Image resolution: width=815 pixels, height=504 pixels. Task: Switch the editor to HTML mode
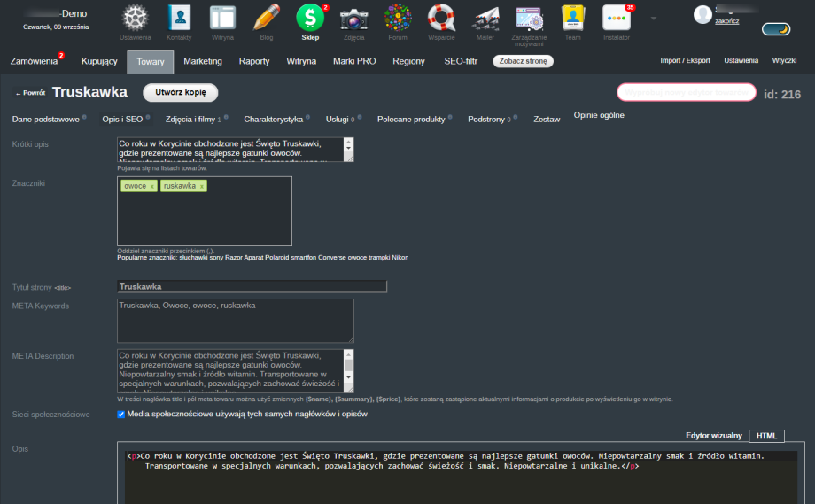click(x=766, y=436)
